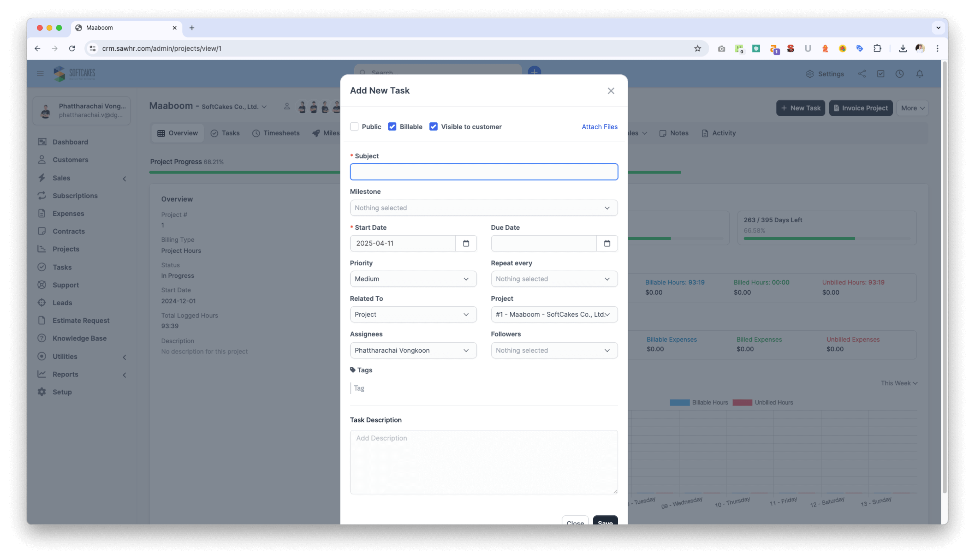Click the Start Date calendar icon
Viewport: 975px width, 560px height.
click(466, 243)
